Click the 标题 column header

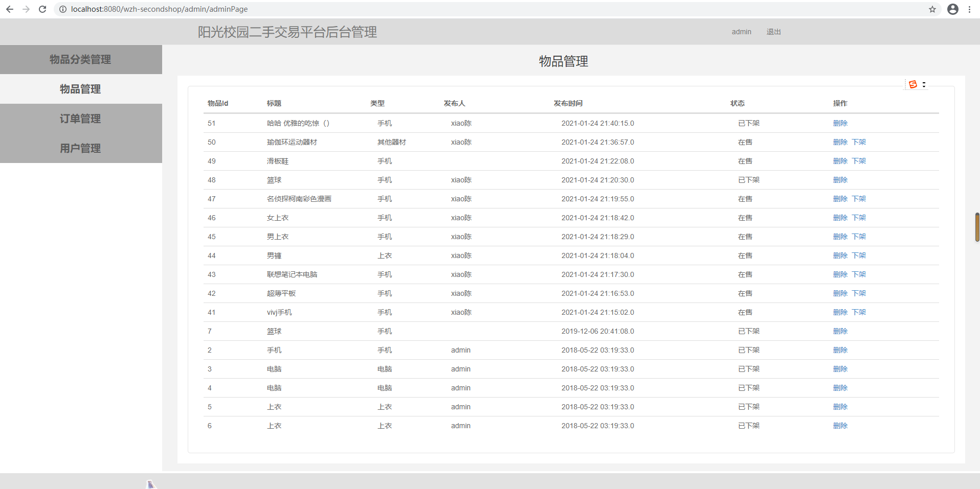(274, 103)
